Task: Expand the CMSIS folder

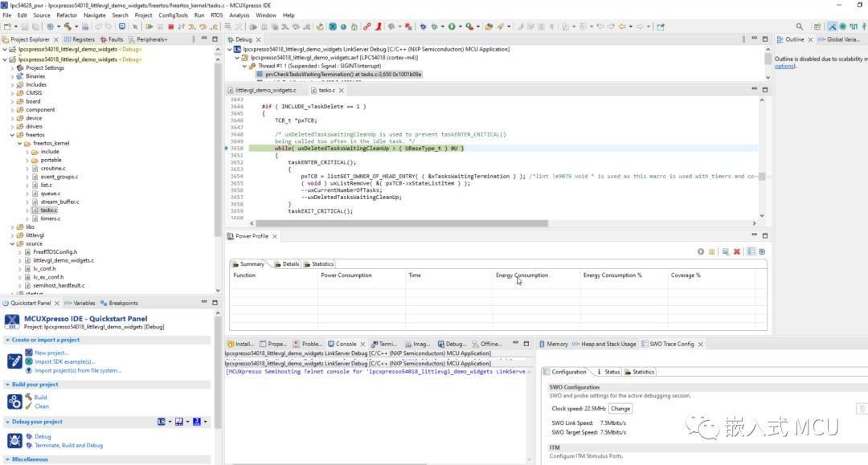Action: tap(12, 93)
